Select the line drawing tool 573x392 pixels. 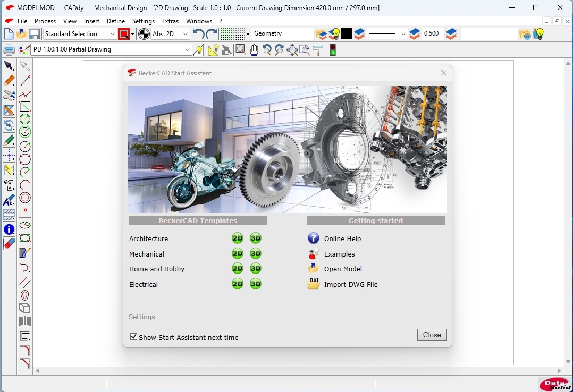(x=25, y=80)
